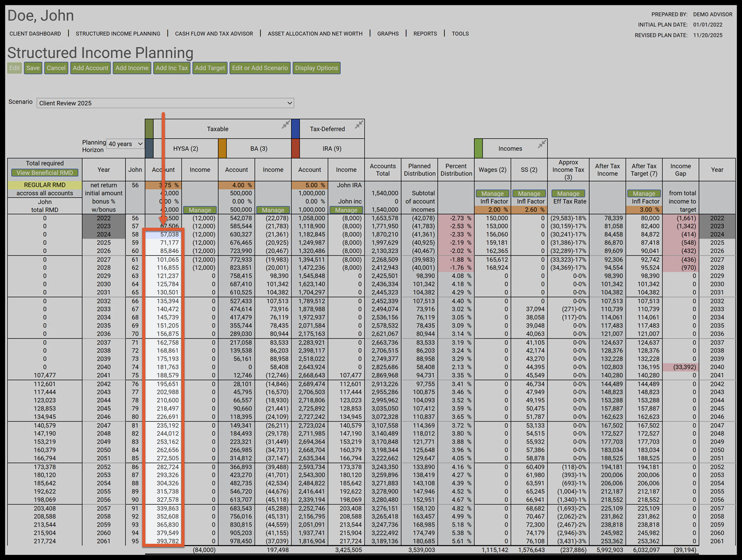
Task: Click Add Income
Action: tap(132, 68)
